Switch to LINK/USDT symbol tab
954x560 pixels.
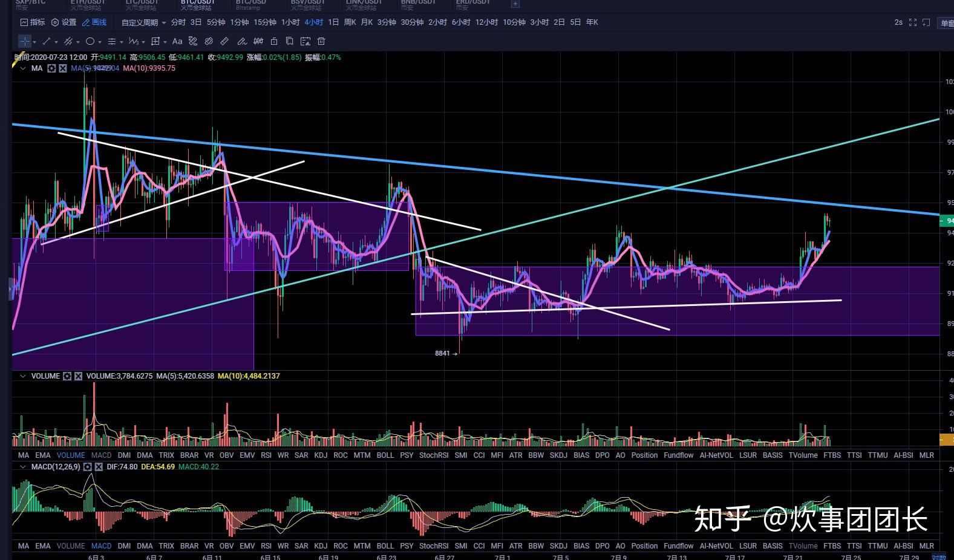point(364,5)
